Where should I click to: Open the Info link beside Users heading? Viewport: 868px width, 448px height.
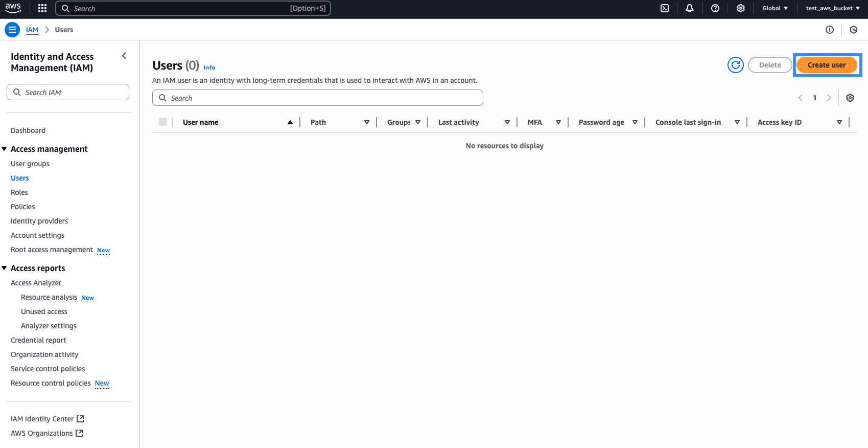click(209, 68)
